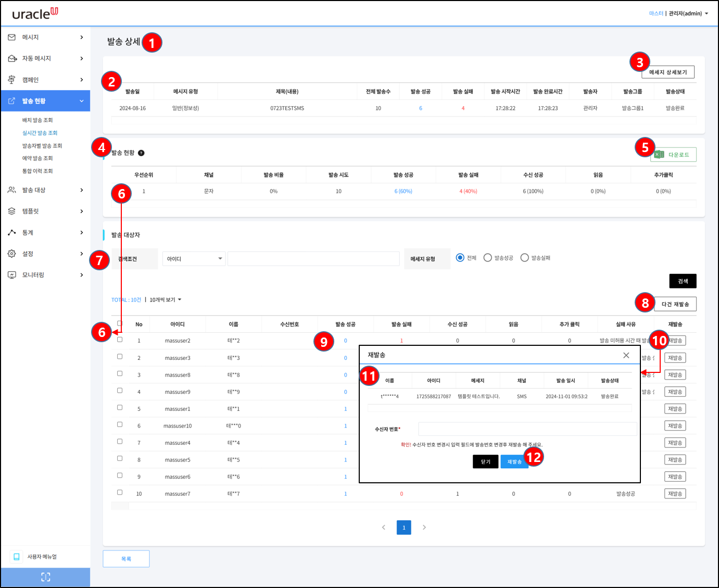Viewport: 719px width, 588px height.
Task: Click the 모니터링 monitor icon
Action: (x=12, y=274)
